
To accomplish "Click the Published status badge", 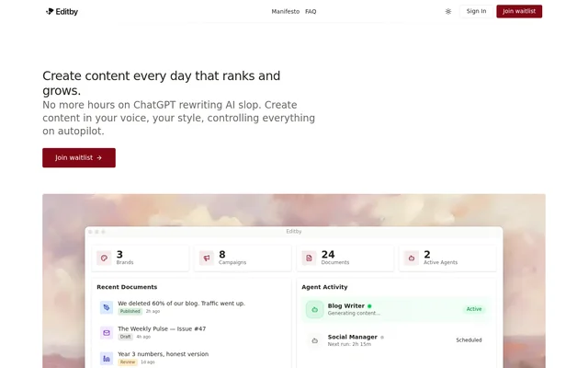I will (x=130, y=311).
